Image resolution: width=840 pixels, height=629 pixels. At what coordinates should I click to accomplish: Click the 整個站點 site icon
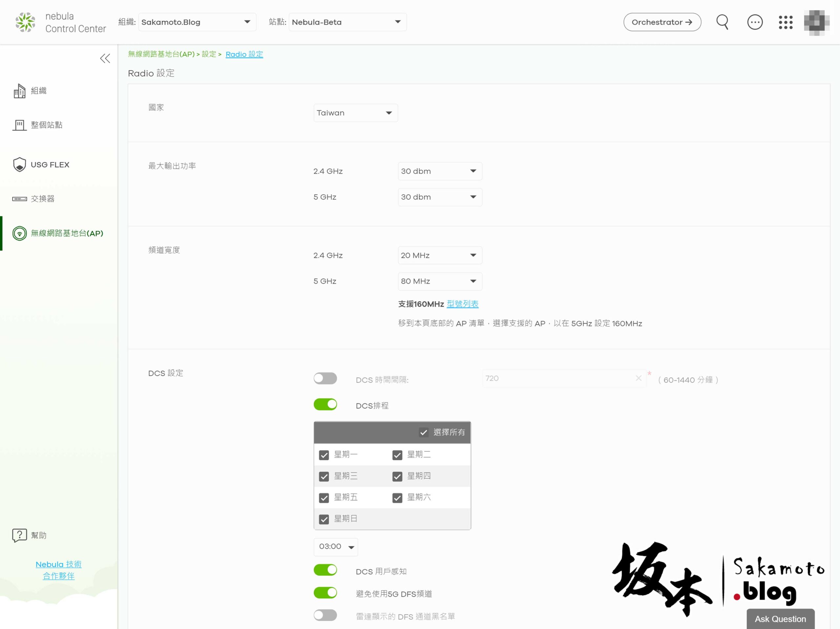click(19, 125)
